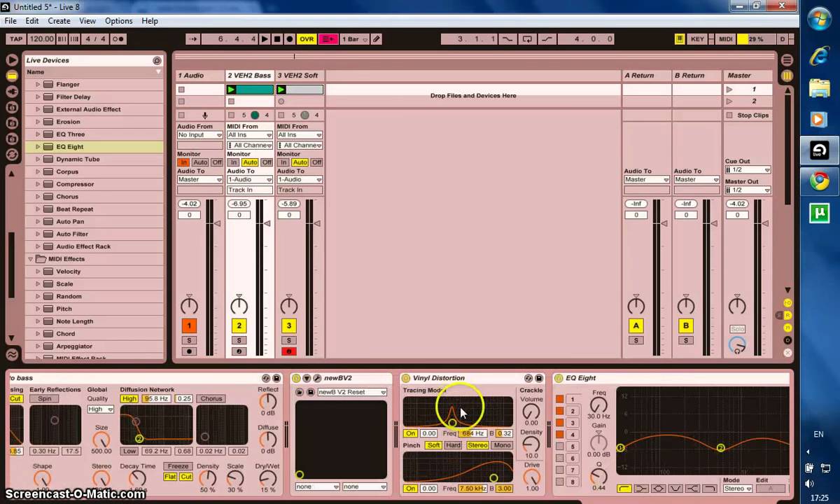The height and width of the screenshot is (504, 840).
Task: Click 2 VEH2 Bass pan knob
Action: tap(239, 305)
